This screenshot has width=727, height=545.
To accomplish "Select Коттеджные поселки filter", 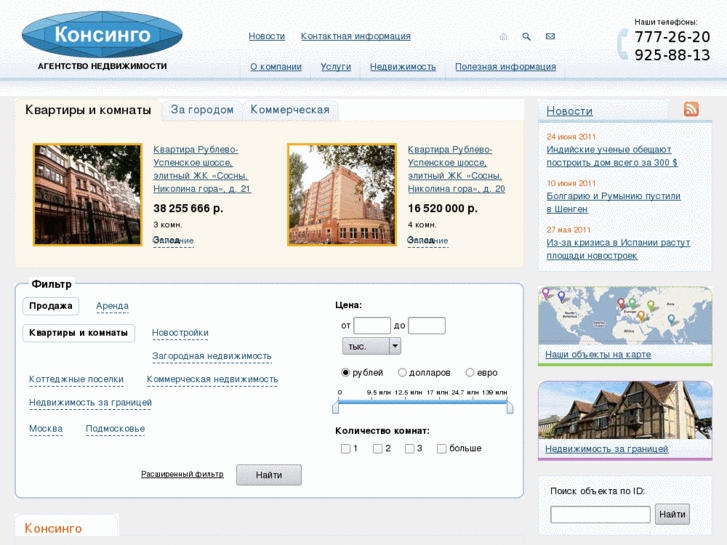I will click(77, 379).
